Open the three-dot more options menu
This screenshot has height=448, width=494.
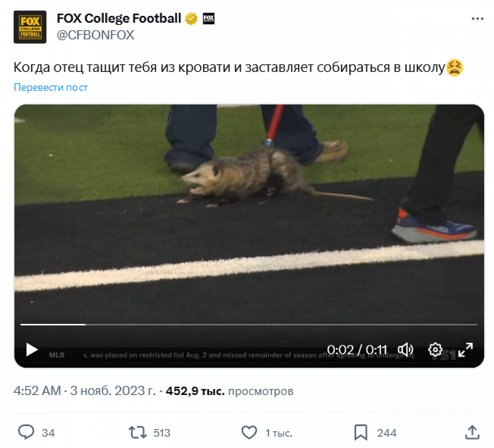pyautogui.click(x=477, y=19)
